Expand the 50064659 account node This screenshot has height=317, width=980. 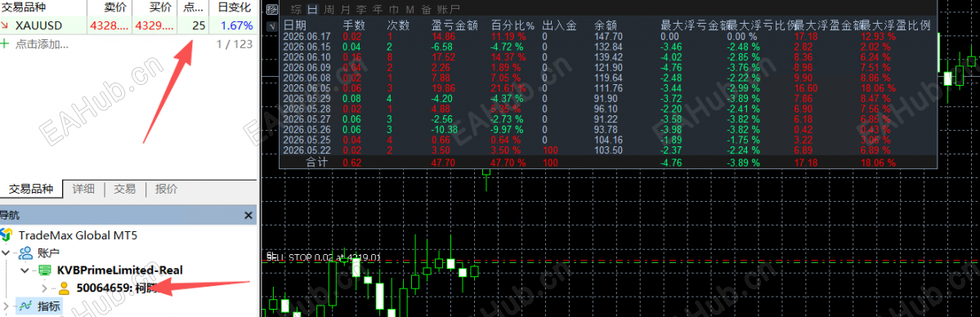44,288
